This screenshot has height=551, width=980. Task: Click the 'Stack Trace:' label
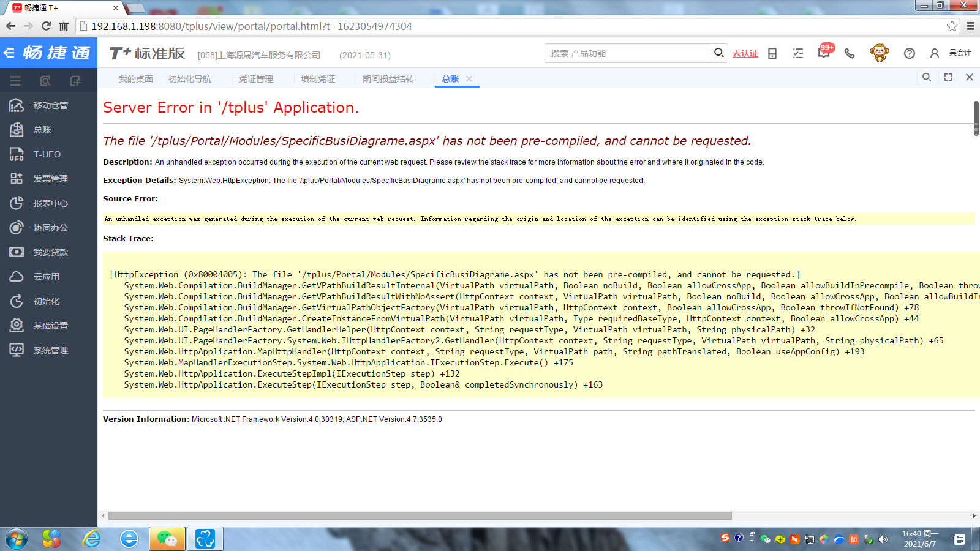coord(128,239)
